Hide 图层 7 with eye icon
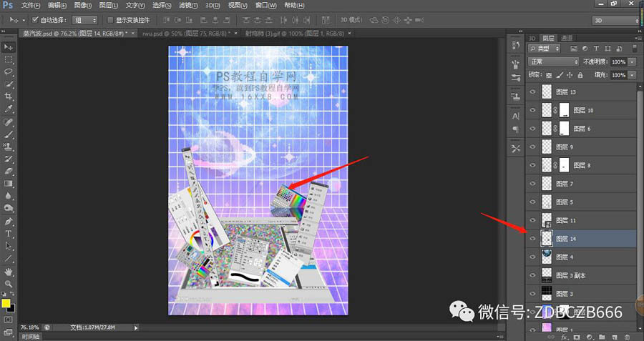This screenshot has height=341, width=644. pos(532,184)
